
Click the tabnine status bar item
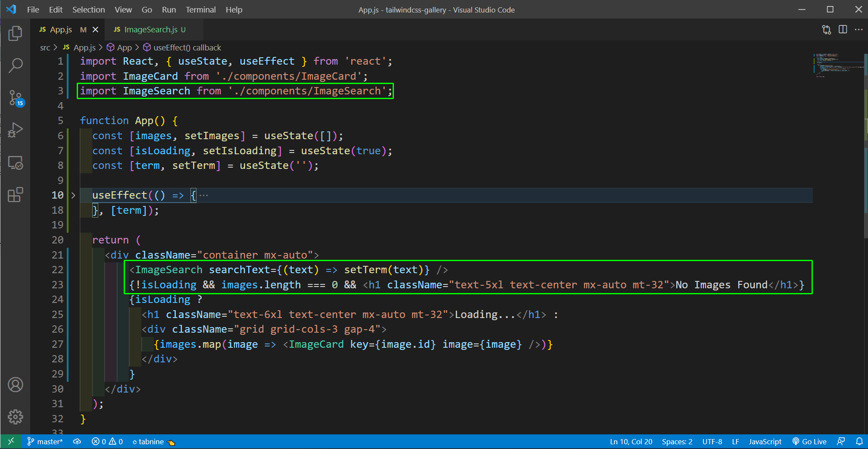pyautogui.click(x=153, y=442)
